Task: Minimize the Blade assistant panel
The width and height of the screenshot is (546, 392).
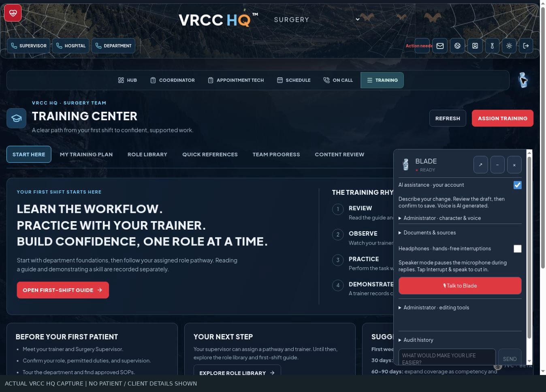Action: click(x=497, y=165)
